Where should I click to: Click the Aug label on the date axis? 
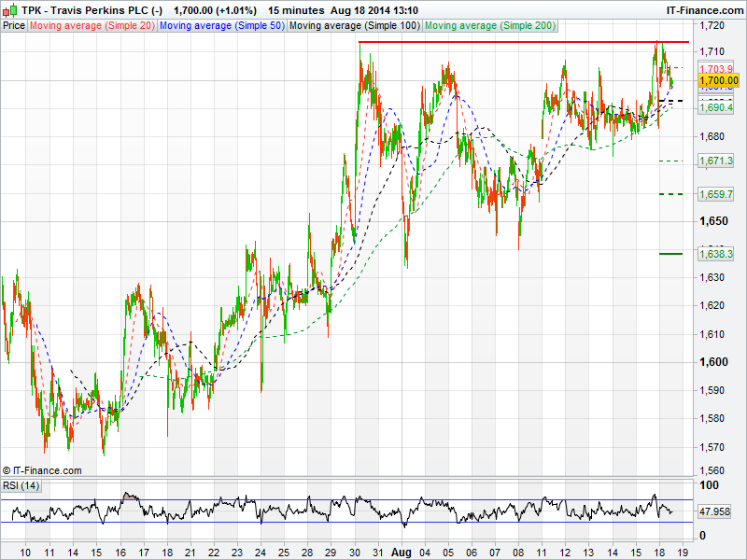click(x=402, y=553)
